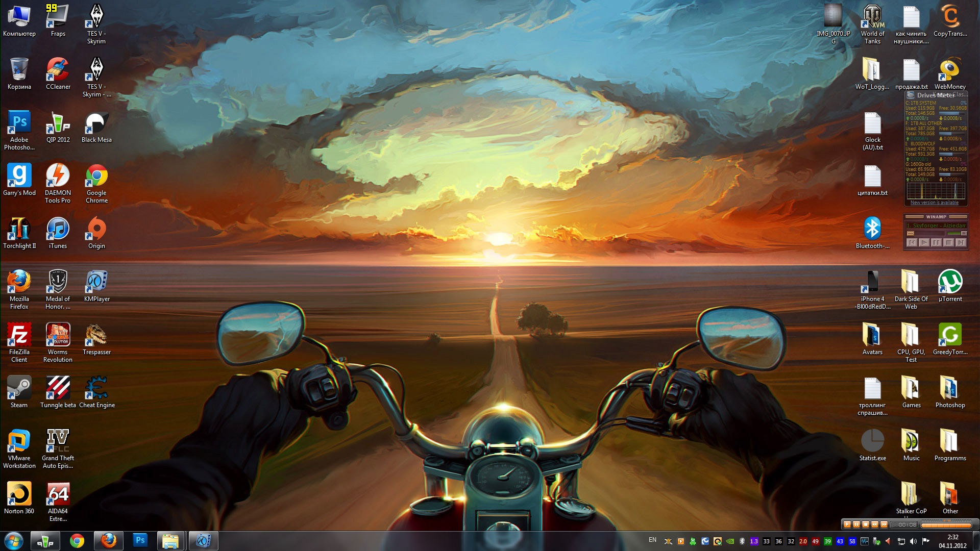The height and width of the screenshot is (551, 980).
Task: Open the Music folder
Action: (x=911, y=445)
